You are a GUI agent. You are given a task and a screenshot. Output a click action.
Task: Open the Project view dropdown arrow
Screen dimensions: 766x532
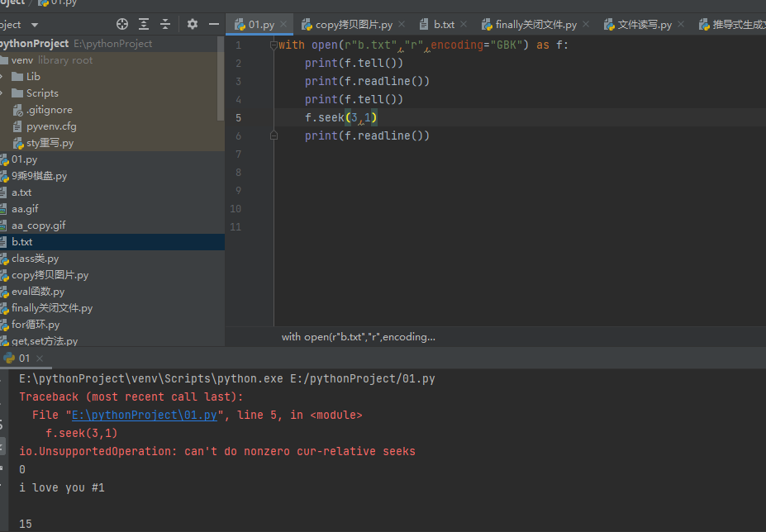tap(34, 25)
